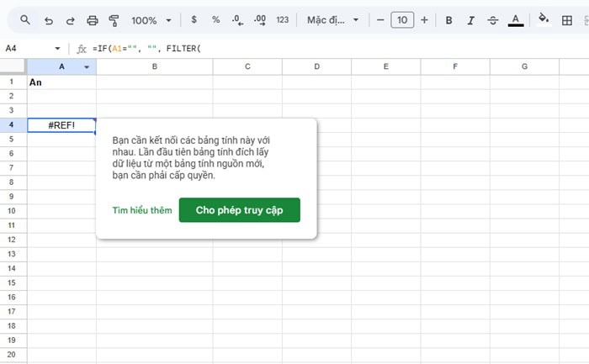The image size is (589, 364).
Task: Undo the last action
Action: coord(48,19)
